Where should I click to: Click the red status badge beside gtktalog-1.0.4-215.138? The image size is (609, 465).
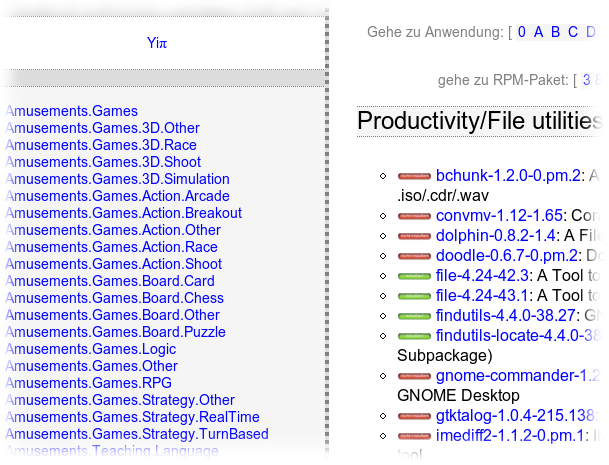[x=414, y=416]
